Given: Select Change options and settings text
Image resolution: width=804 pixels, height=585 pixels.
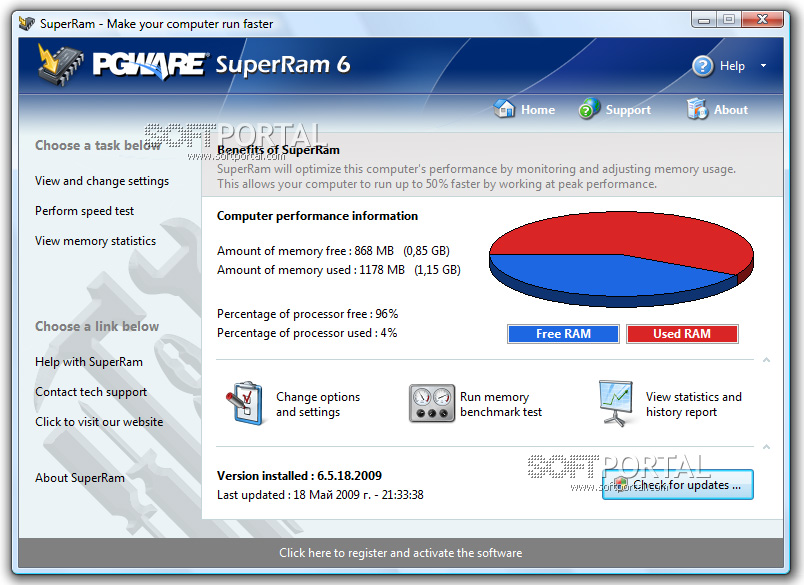Looking at the screenshot, I should [318, 404].
